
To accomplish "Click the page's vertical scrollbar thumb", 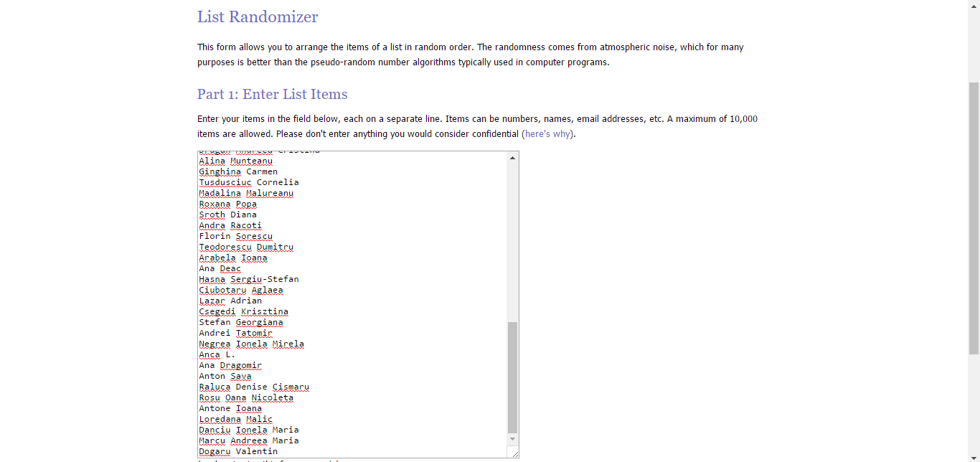I will click(974, 215).
